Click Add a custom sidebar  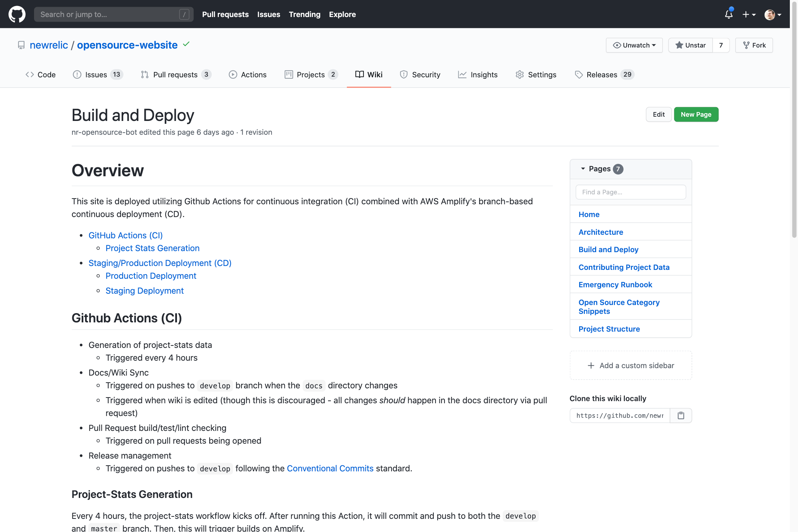pyautogui.click(x=631, y=365)
